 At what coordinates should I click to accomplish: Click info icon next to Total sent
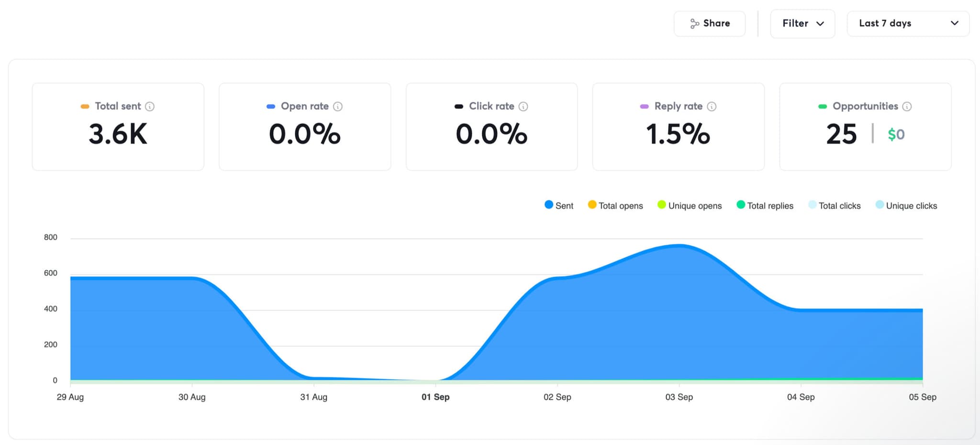coord(150,106)
